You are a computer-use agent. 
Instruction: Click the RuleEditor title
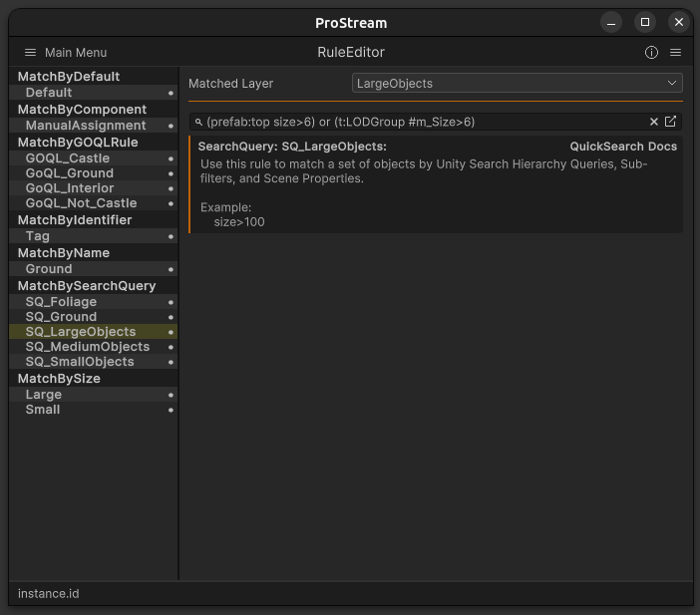pos(351,52)
